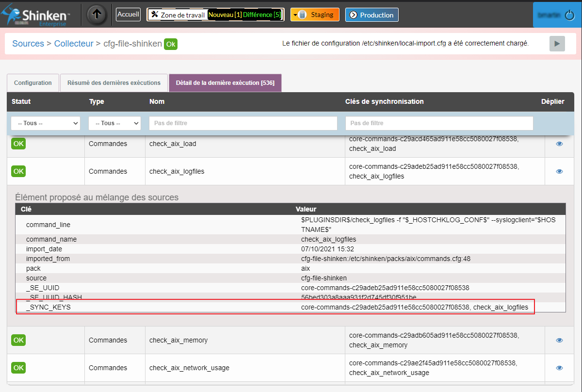Toggle eye icon for check_aix_load row
The image size is (582, 392).
559,144
